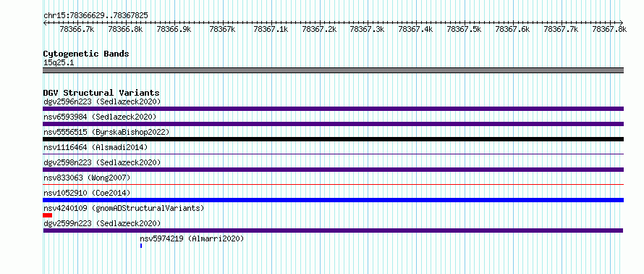Screen dimensions: 644x274
Task: Click the 78367.6k ruler tick label
Action: [x=512, y=29]
